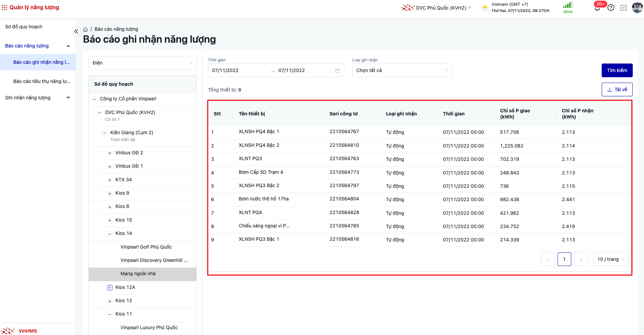Expand the Vinbus GĐ 2 node
Viewport: 644px width, 335px height.
coord(110,153)
